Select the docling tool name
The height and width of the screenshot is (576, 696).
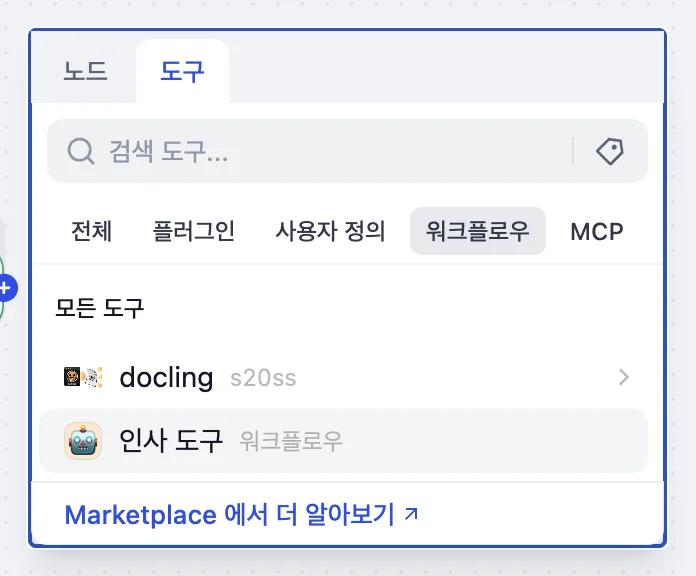click(x=166, y=378)
